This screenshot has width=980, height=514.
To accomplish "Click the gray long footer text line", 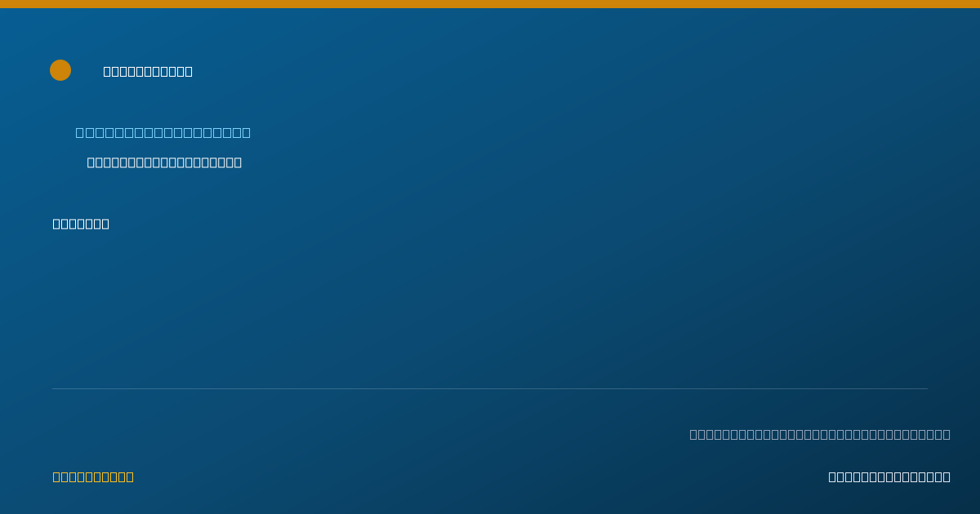I will point(820,434).
